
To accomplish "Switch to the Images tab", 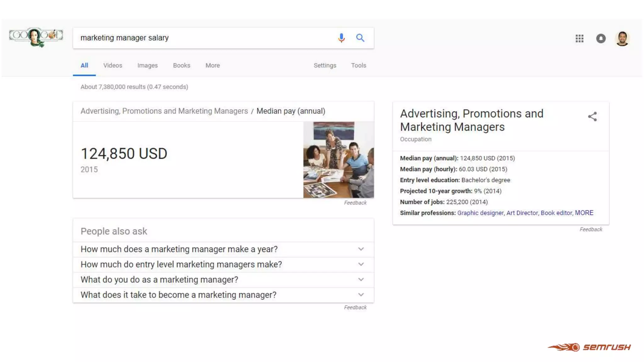I will tap(147, 65).
